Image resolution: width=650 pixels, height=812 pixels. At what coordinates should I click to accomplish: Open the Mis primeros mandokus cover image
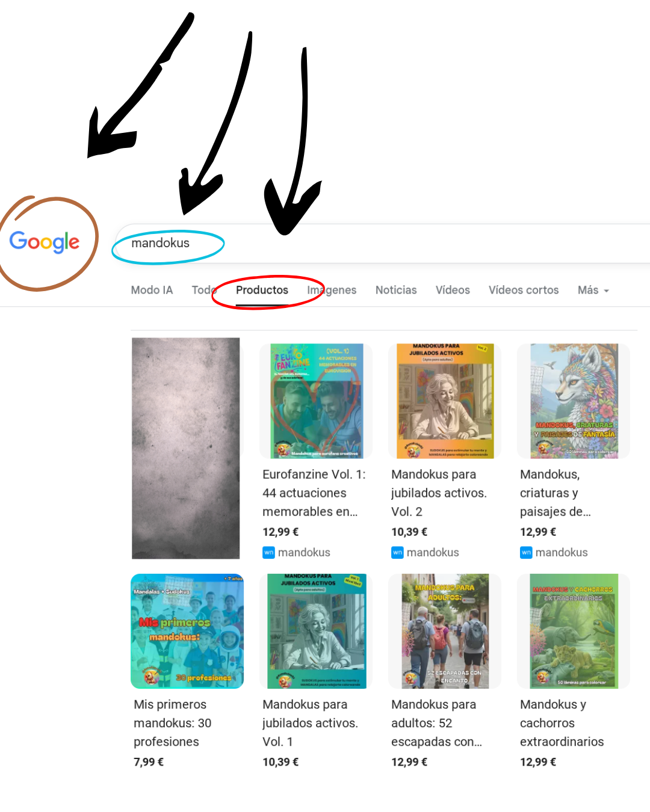tap(187, 631)
